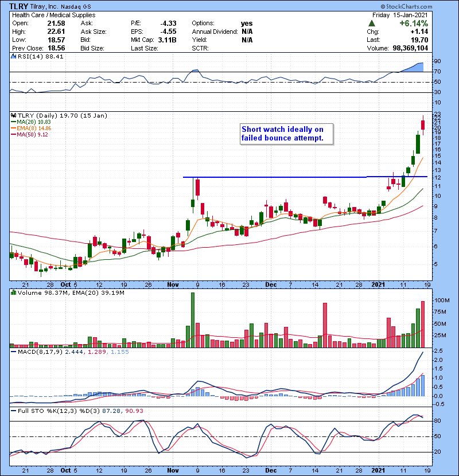Click the stochastic %D value 90.93
459x476 pixels.
pyautogui.click(x=134, y=411)
